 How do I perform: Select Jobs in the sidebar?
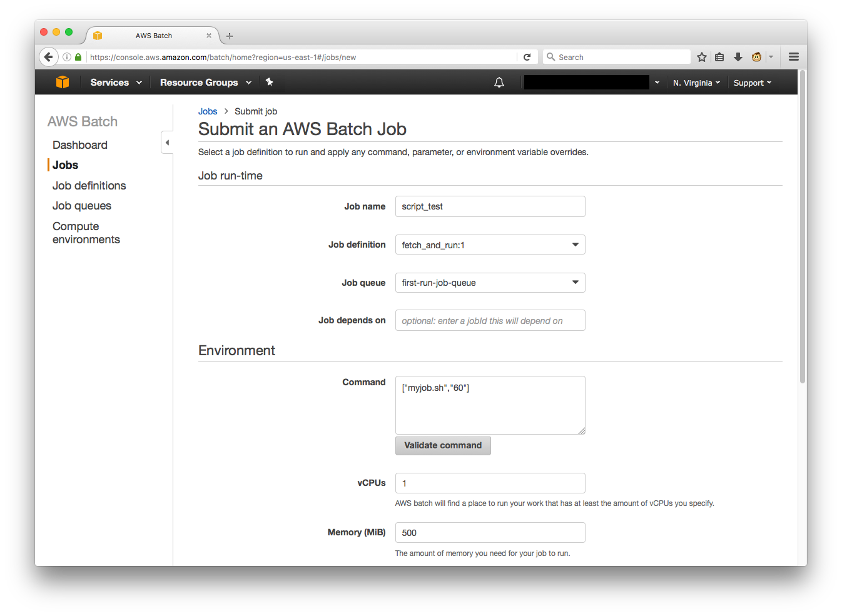(65, 165)
